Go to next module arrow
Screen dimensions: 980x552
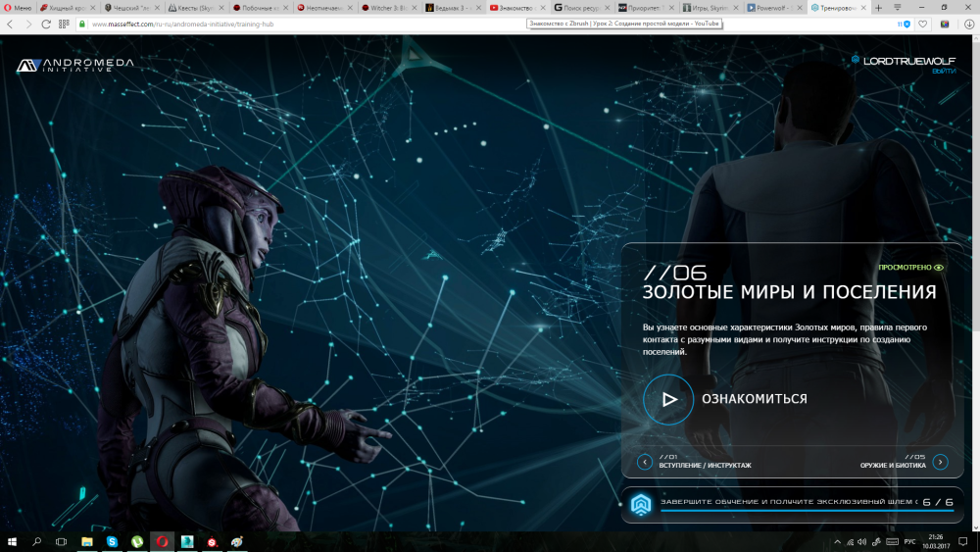pos(940,462)
